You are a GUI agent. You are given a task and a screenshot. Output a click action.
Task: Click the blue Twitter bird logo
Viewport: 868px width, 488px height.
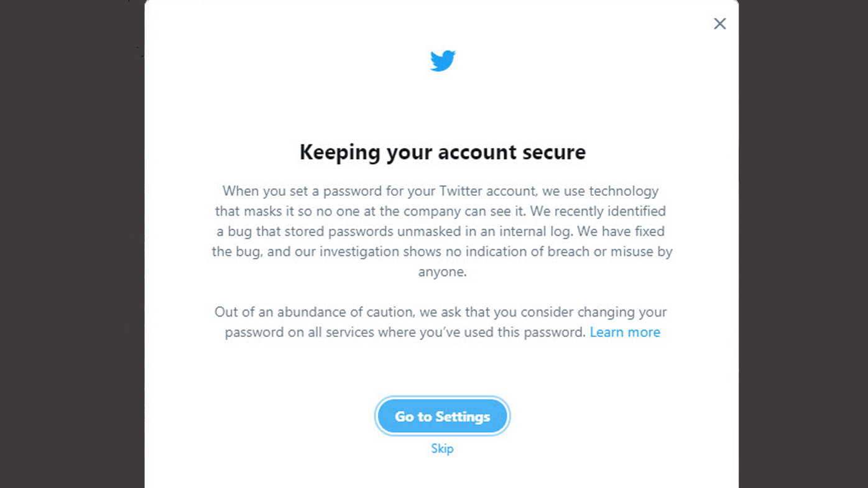tap(443, 61)
